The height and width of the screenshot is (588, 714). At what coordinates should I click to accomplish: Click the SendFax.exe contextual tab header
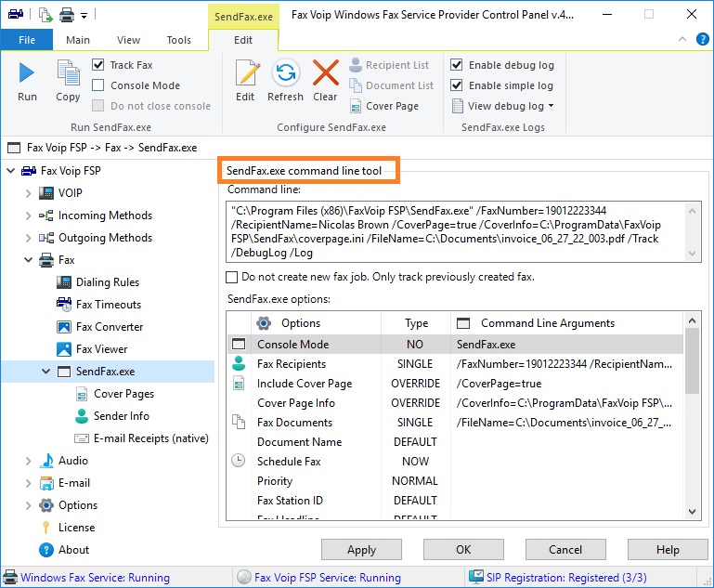coord(243,17)
